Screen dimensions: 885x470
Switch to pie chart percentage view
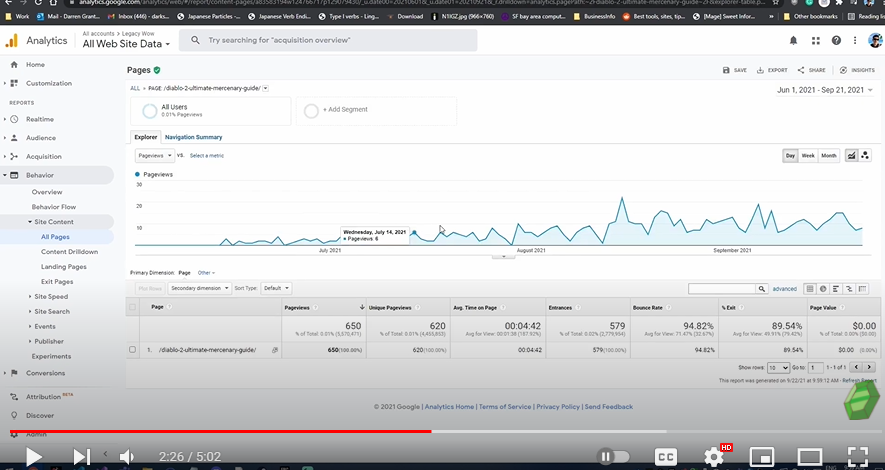(x=823, y=289)
